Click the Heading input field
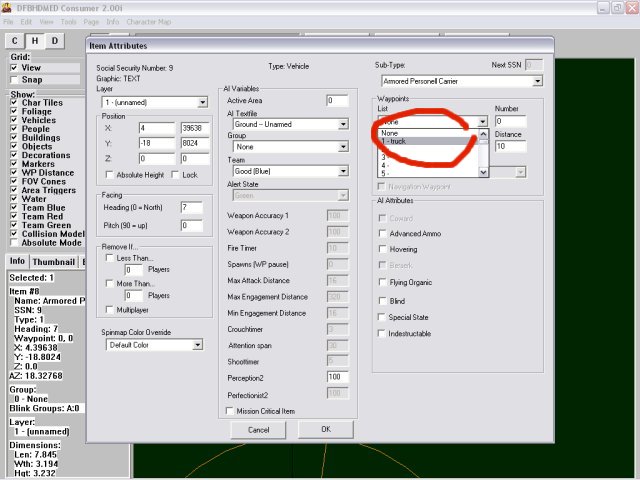This screenshot has height=480, width=640. [190, 206]
